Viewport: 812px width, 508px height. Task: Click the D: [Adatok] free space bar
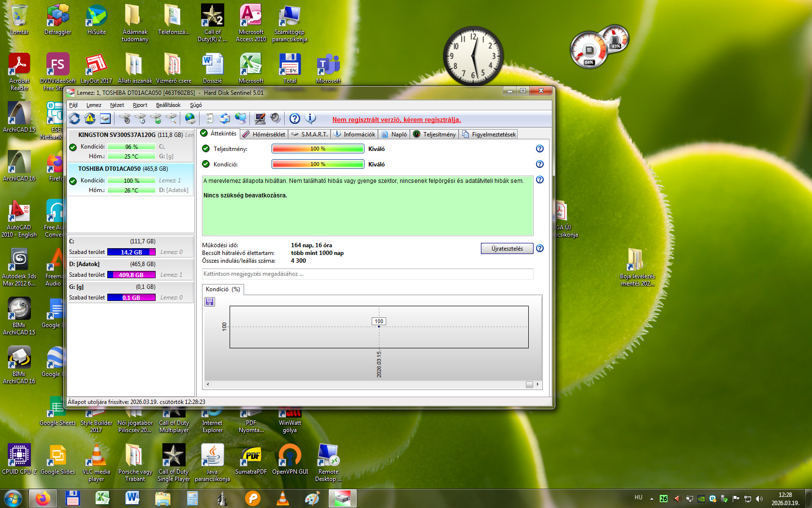coord(131,275)
